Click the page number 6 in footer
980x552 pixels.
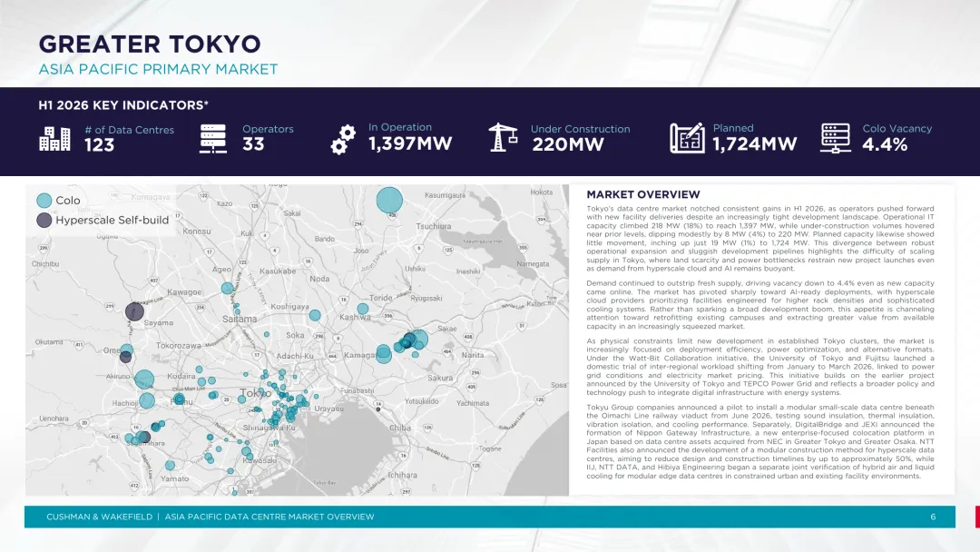[x=933, y=517]
